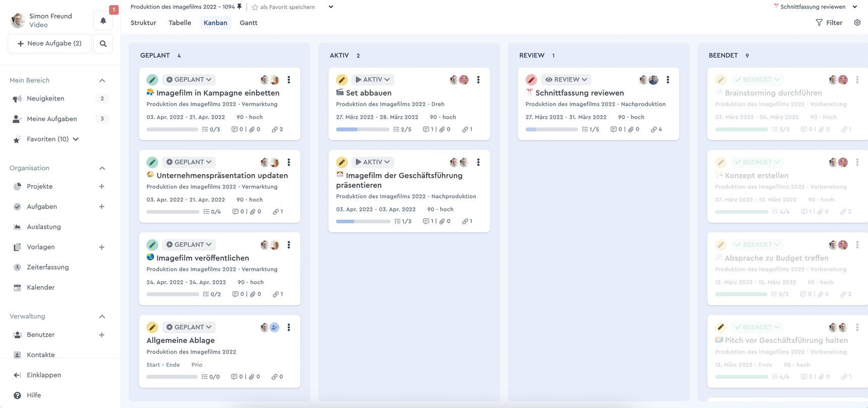Switch to the Struktur view tab
Image resolution: width=868 pixels, height=408 pixels.
(x=143, y=23)
